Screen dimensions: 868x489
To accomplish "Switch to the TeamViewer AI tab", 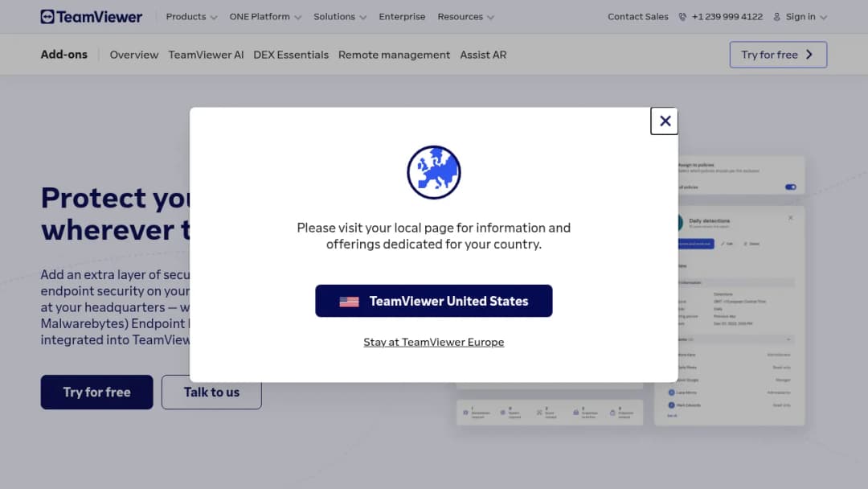I will pos(206,55).
